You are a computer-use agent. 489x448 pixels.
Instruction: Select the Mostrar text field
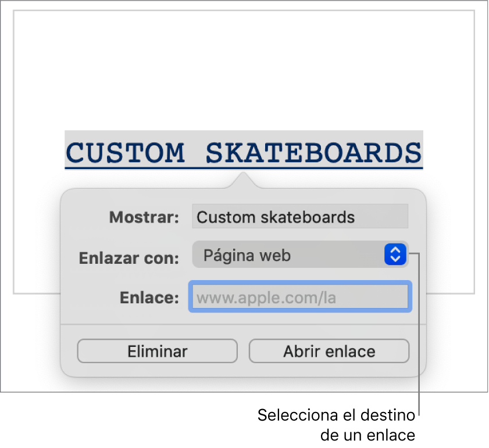(299, 217)
